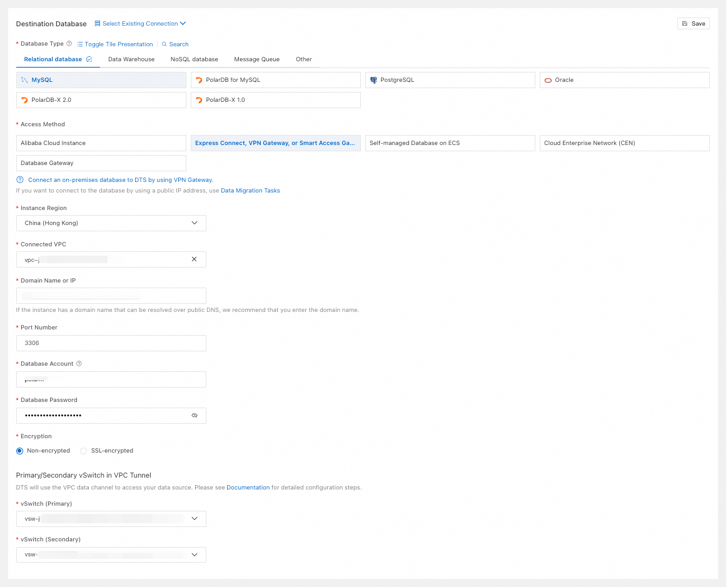The height and width of the screenshot is (587, 728).
Task: Switch to Message Queue tab
Action: point(257,59)
